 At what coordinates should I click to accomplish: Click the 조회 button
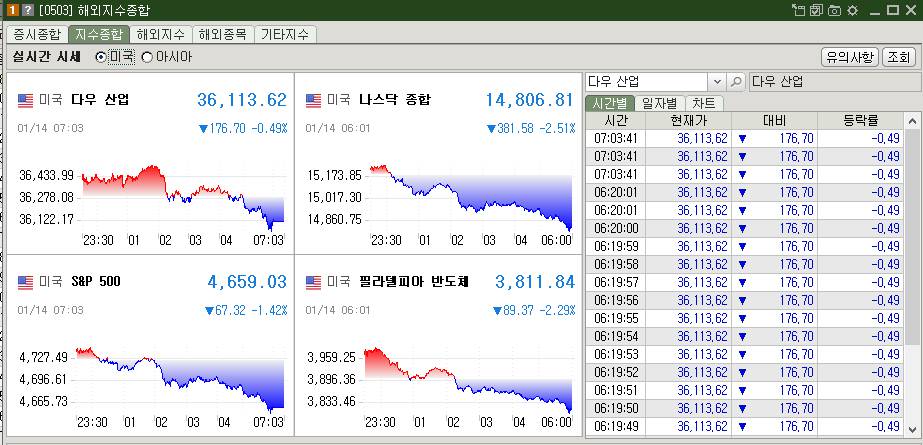tap(899, 58)
